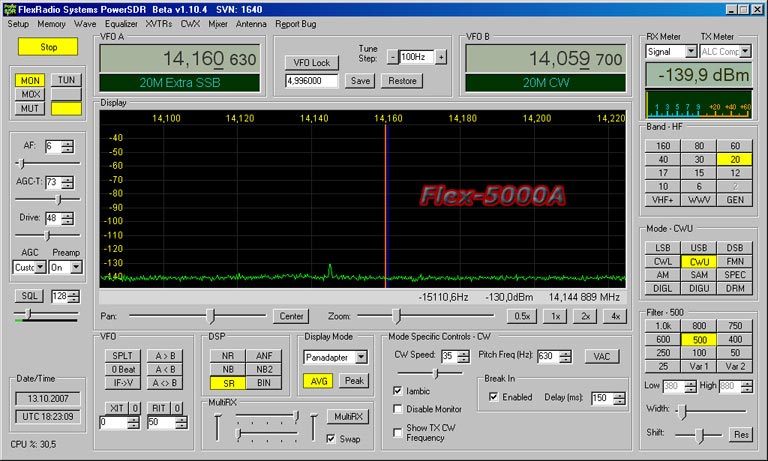The width and height of the screenshot is (768, 461).
Task: Select the WWV band button
Action: [699, 200]
